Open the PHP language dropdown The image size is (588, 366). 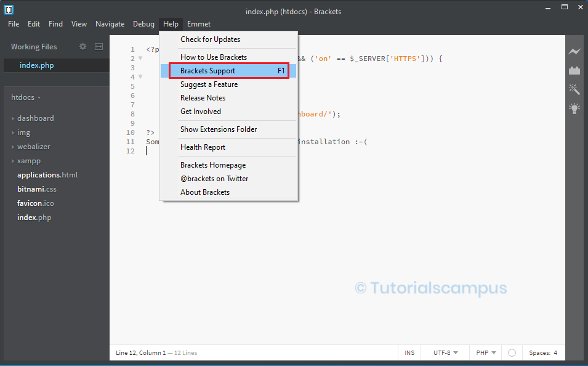click(x=486, y=353)
